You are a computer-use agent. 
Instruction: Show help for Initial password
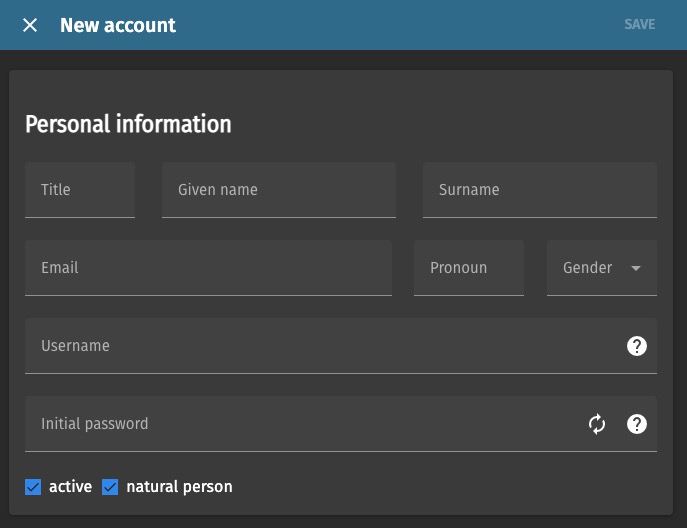(637, 424)
